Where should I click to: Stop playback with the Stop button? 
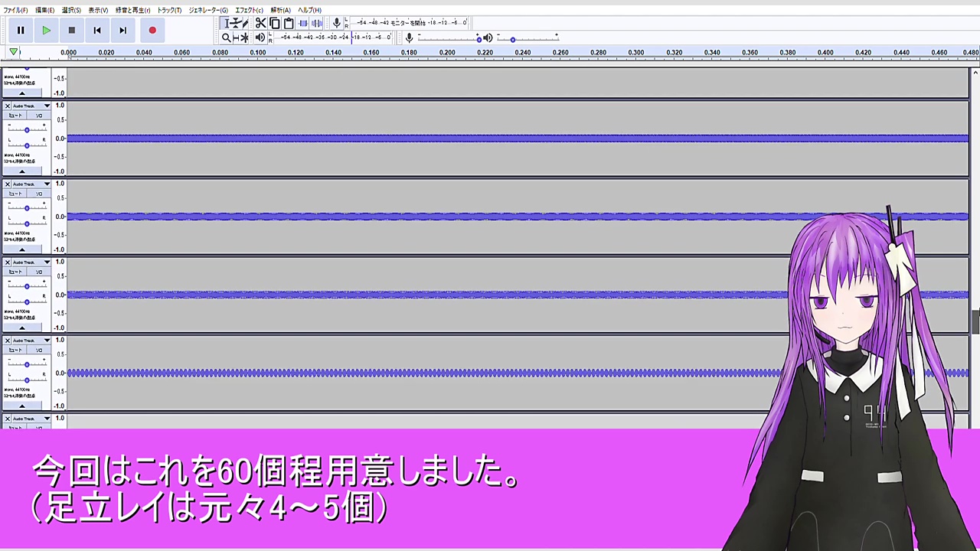click(71, 31)
